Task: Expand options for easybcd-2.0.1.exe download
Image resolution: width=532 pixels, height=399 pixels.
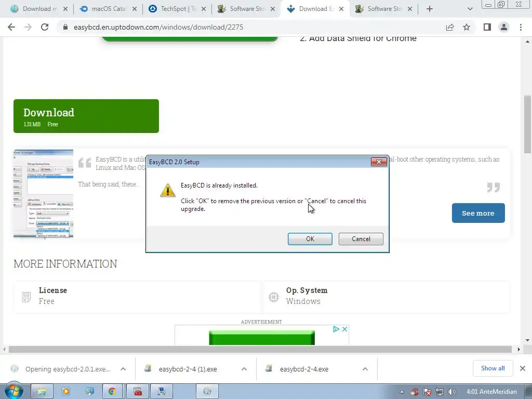Action: (x=123, y=369)
